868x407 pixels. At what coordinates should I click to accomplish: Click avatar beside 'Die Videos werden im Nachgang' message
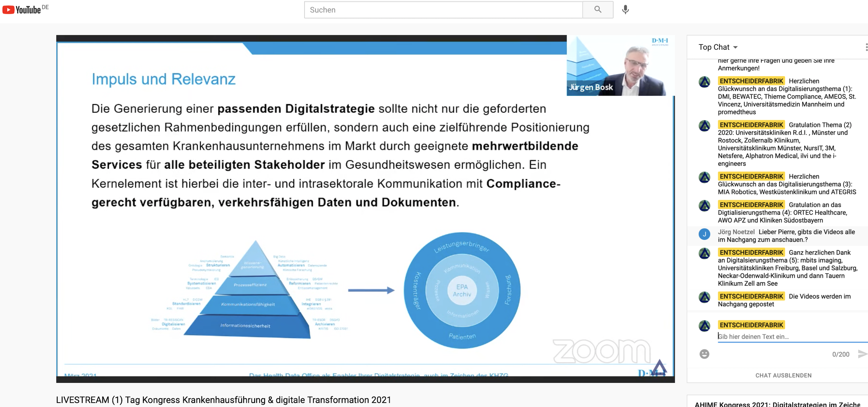pos(704,297)
